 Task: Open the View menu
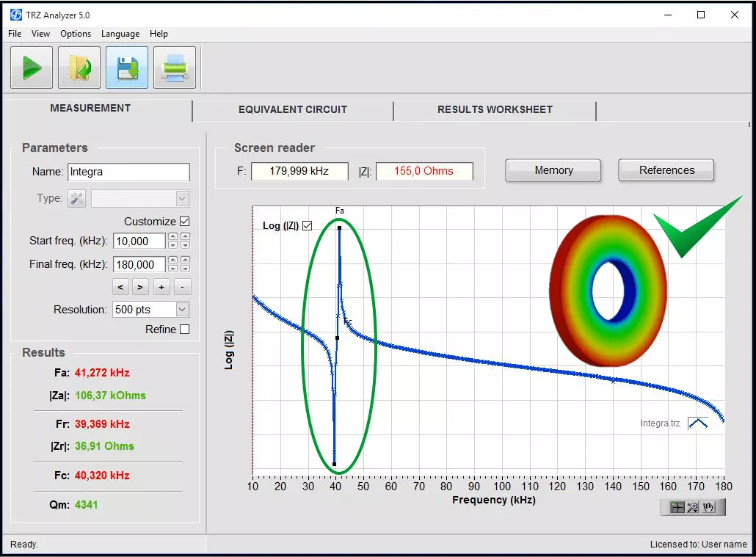coord(40,34)
